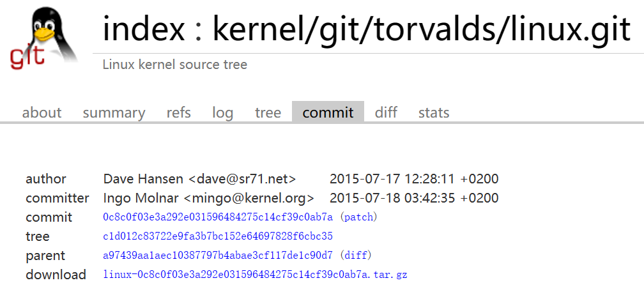This screenshot has height=292, width=644.
Task: Click committer Ingo Molnar text
Action: click(x=141, y=198)
